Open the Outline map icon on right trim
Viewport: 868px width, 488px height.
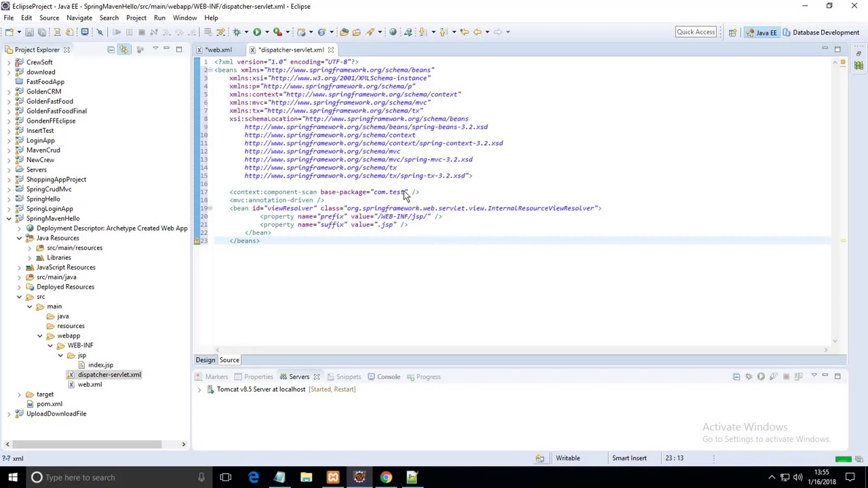pyautogui.click(x=859, y=65)
